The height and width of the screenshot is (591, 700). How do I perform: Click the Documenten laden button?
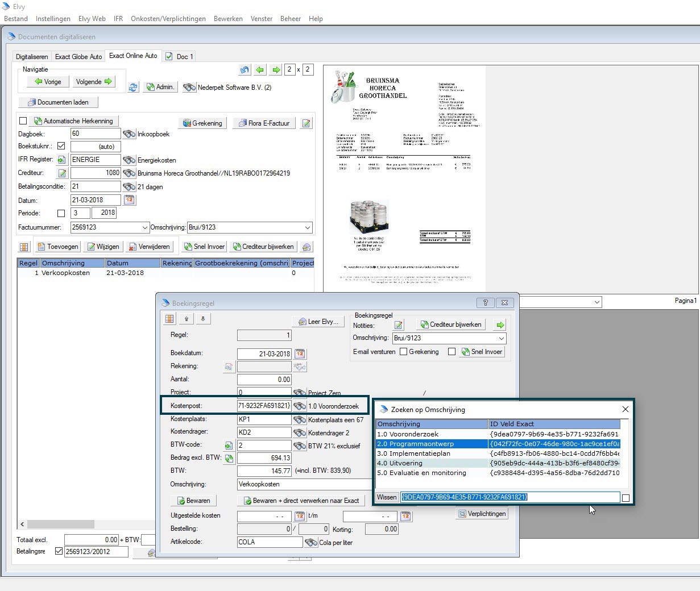coord(58,102)
